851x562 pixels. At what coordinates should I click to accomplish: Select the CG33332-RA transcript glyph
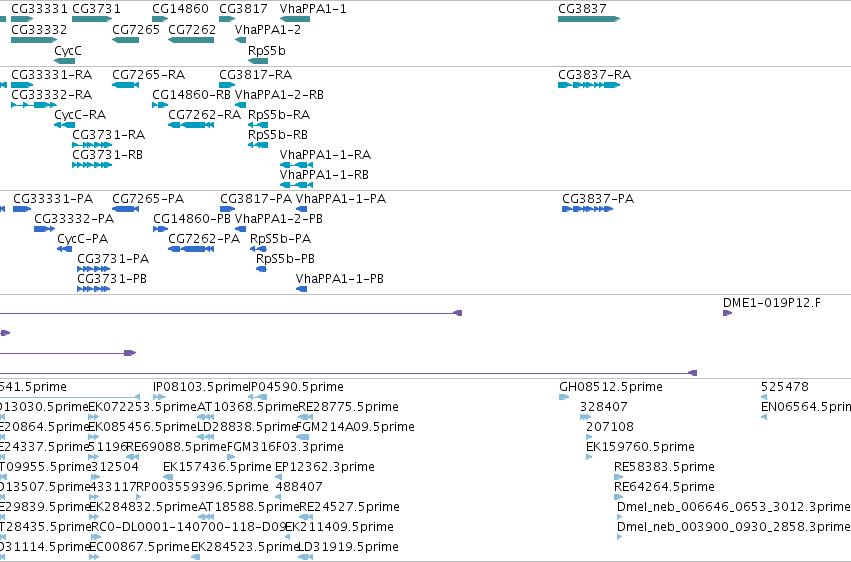pyautogui.click(x=34, y=105)
